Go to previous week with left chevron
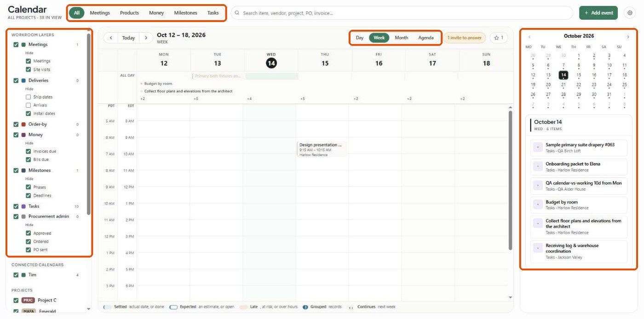Viewport: 644px width, 319px height. point(111,38)
